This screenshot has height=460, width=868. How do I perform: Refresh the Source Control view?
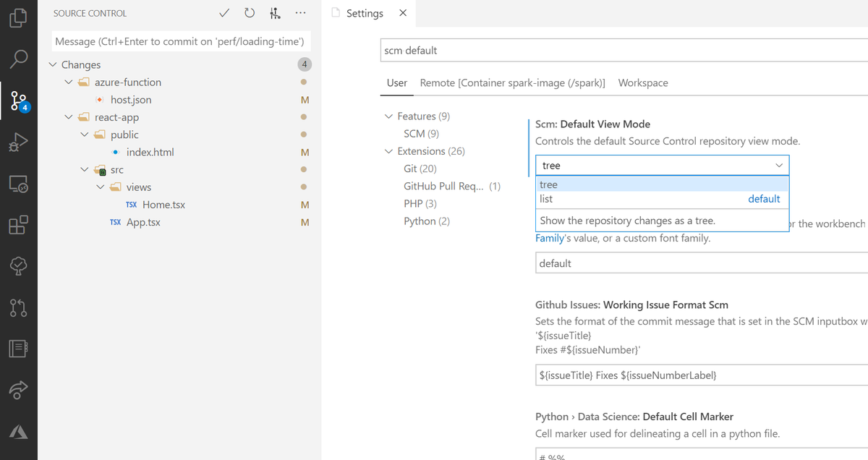(x=249, y=12)
